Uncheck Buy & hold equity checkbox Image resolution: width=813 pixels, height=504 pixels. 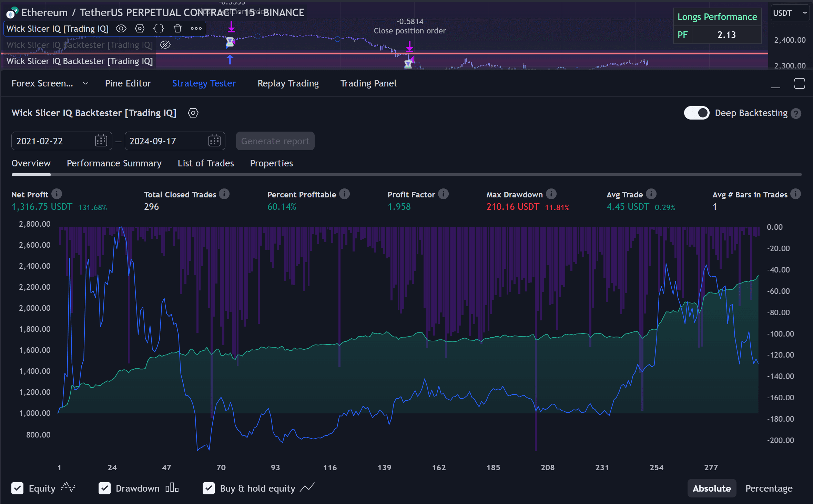pos(209,488)
